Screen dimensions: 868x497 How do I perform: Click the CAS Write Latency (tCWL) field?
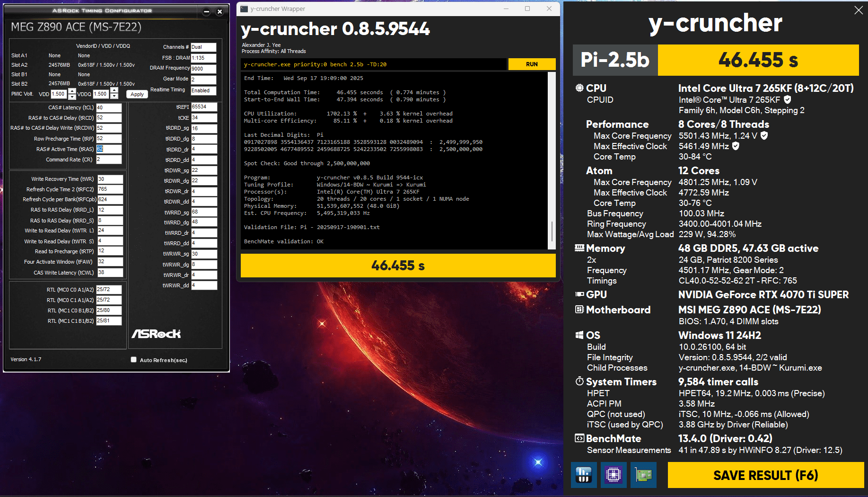tap(110, 273)
